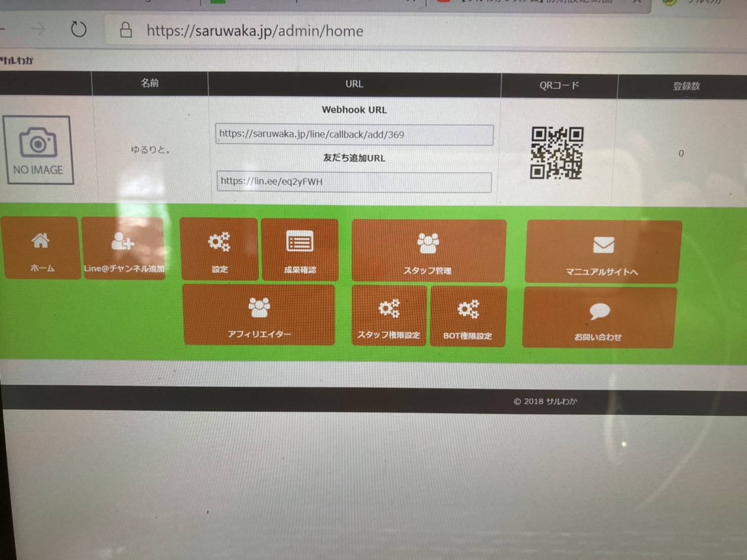Open the お問い合わせ contact tile
Screen dimensions: 747x560
(x=599, y=318)
